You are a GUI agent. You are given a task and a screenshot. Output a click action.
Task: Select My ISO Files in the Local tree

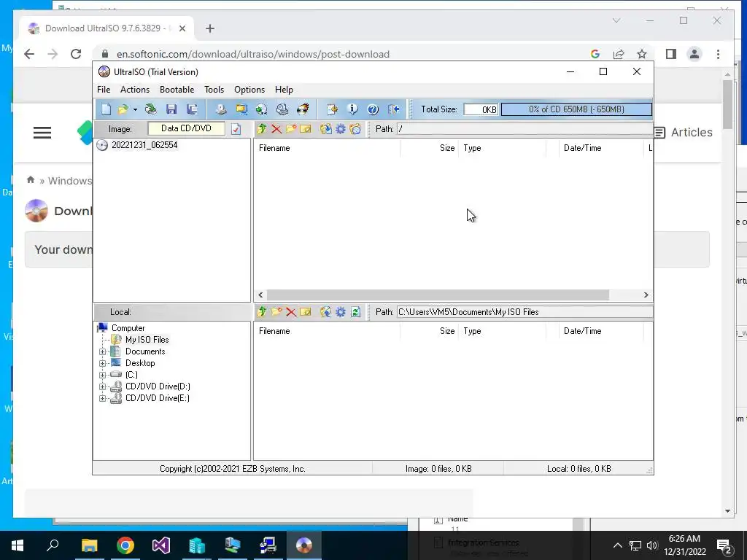coord(147,340)
